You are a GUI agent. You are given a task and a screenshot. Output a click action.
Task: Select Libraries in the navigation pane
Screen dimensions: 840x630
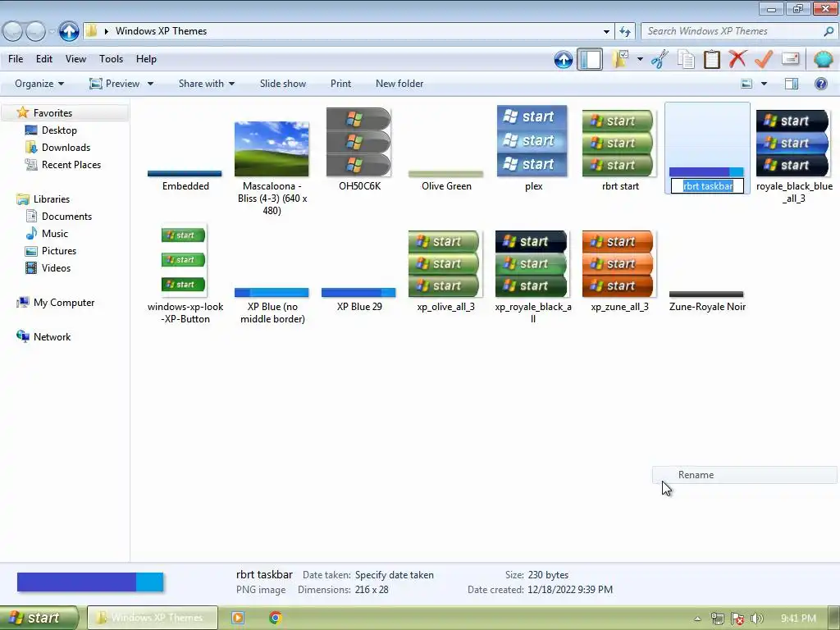click(x=52, y=199)
